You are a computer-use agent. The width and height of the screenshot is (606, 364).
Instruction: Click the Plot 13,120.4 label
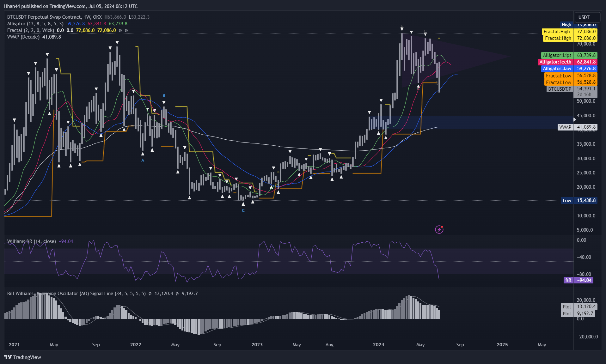pos(578,307)
